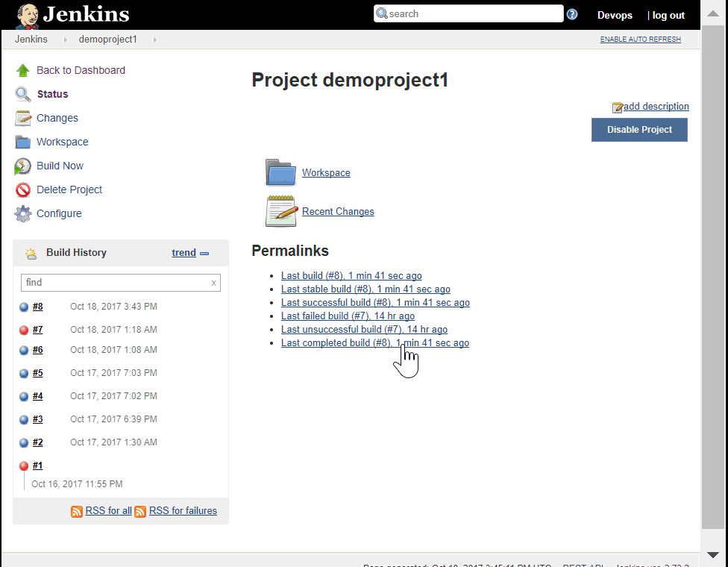
Task: Open the Changes sidebar item
Action: (57, 118)
